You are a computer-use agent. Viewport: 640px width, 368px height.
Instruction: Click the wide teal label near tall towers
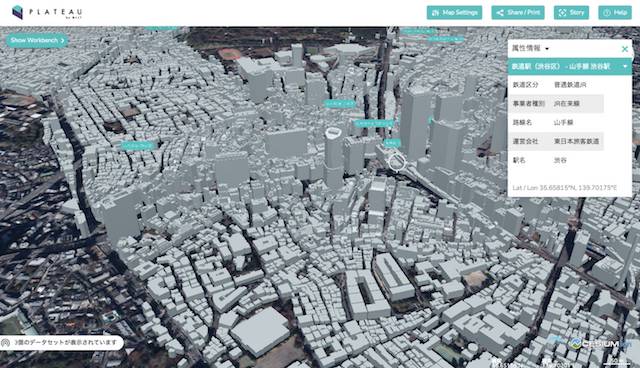tap(374, 123)
